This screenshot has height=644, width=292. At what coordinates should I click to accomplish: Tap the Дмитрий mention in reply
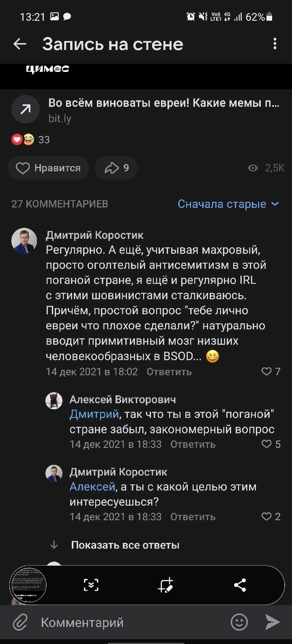94,414
